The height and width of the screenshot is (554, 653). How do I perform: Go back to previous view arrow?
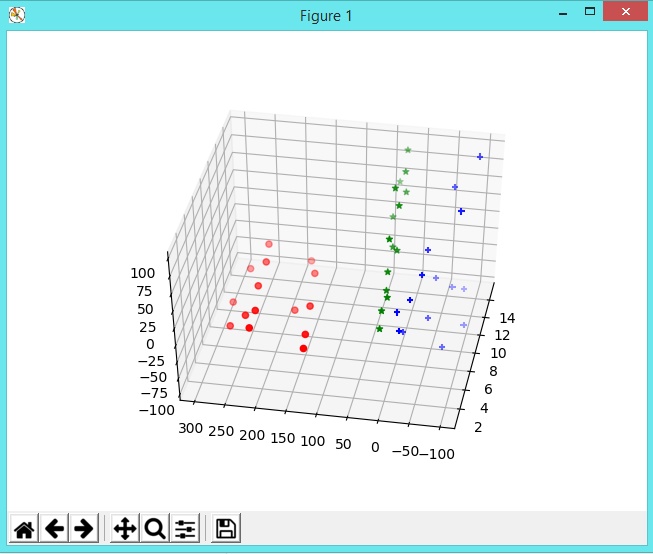tap(54, 528)
